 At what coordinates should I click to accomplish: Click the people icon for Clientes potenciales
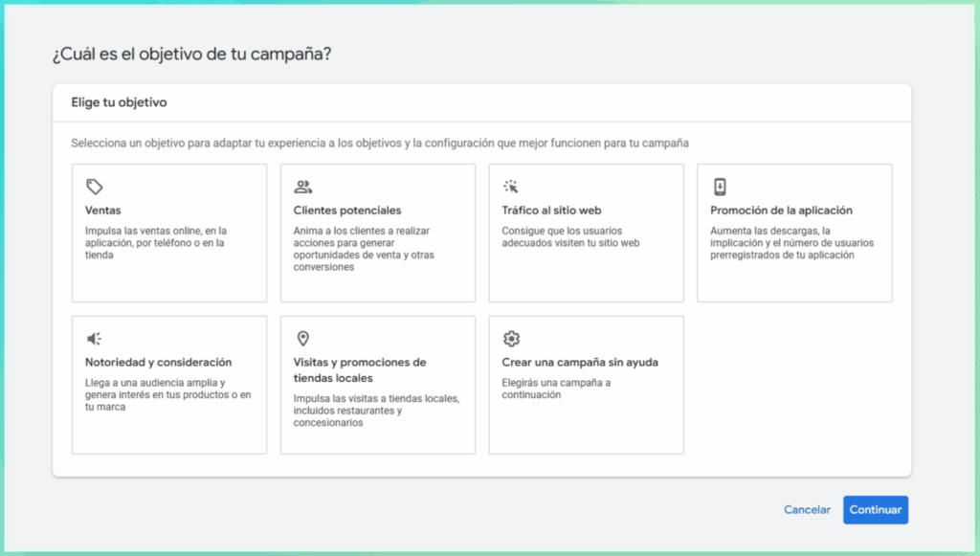(x=303, y=187)
